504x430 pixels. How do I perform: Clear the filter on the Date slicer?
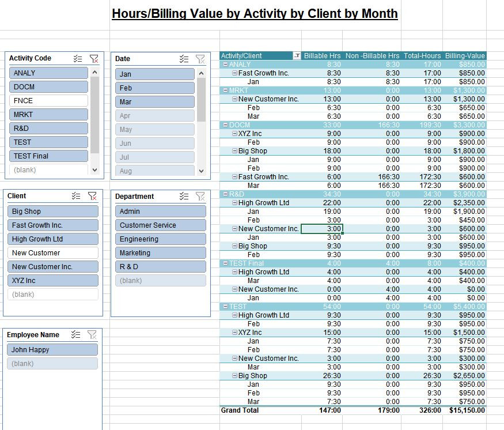click(201, 58)
